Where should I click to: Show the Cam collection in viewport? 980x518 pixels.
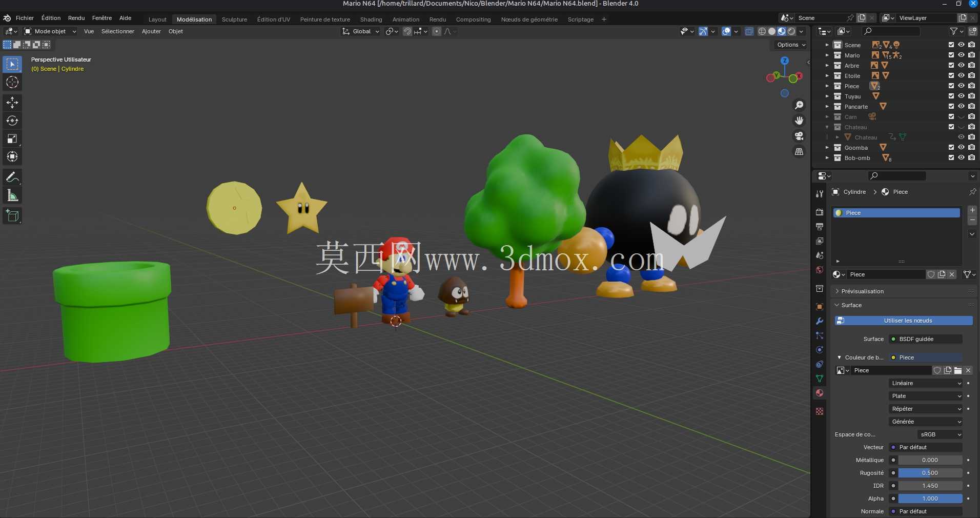click(962, 116)
